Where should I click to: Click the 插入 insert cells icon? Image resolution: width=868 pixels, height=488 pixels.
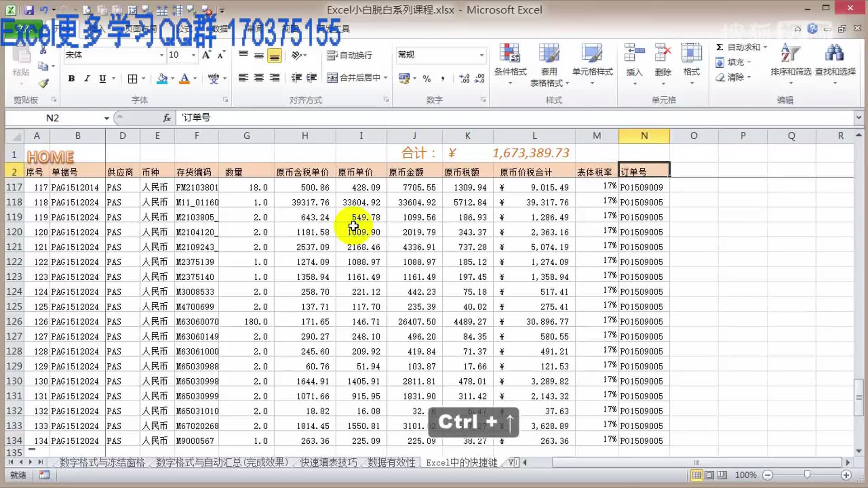pyautogui.click(x=634, y=53)
